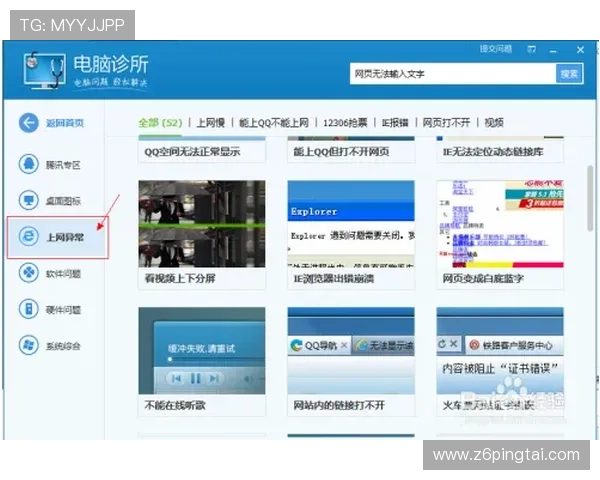Open the 腾讯专区 penguin icon

click(x=29, y=164)
